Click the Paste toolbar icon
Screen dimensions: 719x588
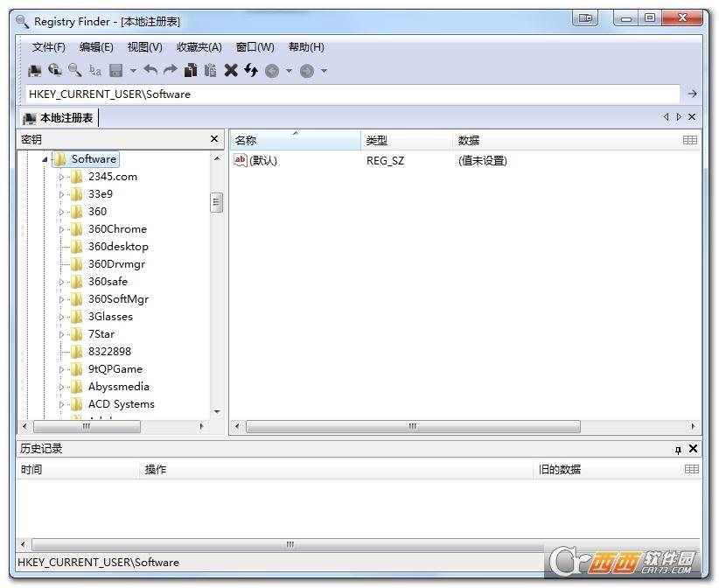[209, 70]
